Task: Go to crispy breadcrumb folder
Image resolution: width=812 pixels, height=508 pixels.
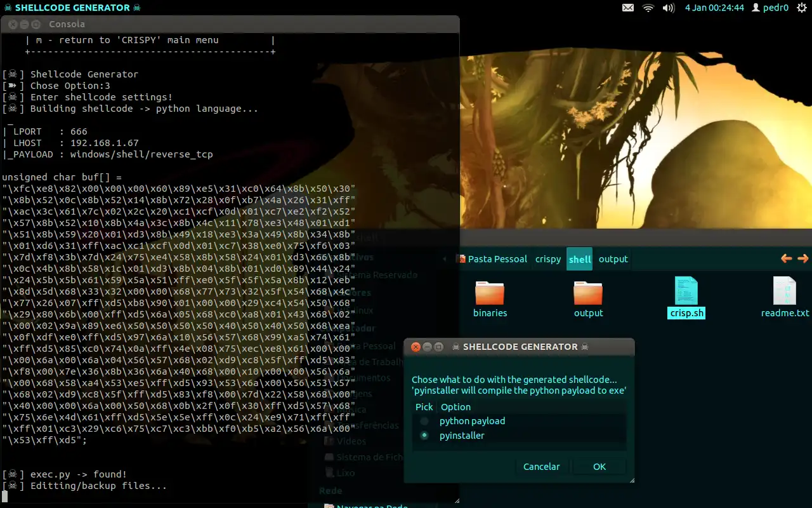Action: [548, 259]
